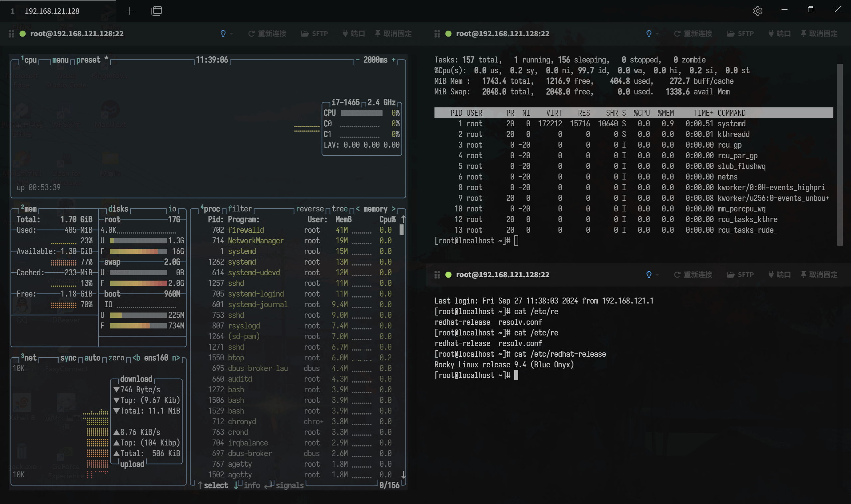Click the btop proc list scrollbar thumb

pyautogui.click(x=401, y=230)
